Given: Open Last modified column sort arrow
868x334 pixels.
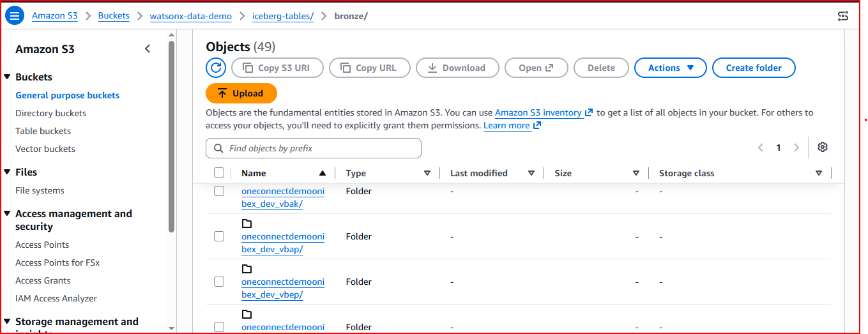Looking at the screenshot, I should point(531,173).
